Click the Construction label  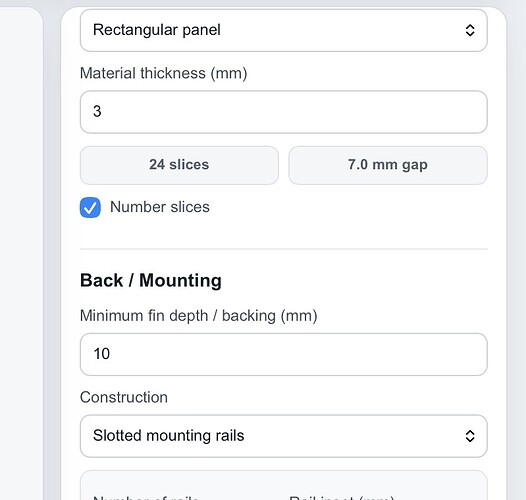click(x=124, y=397)
